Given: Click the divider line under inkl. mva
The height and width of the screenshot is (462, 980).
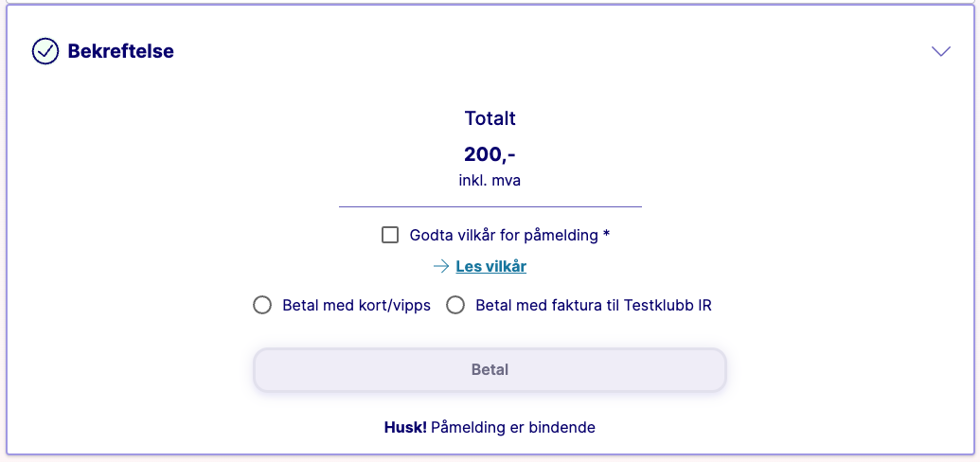Looking at the screenshot, I should click(490, 206).
